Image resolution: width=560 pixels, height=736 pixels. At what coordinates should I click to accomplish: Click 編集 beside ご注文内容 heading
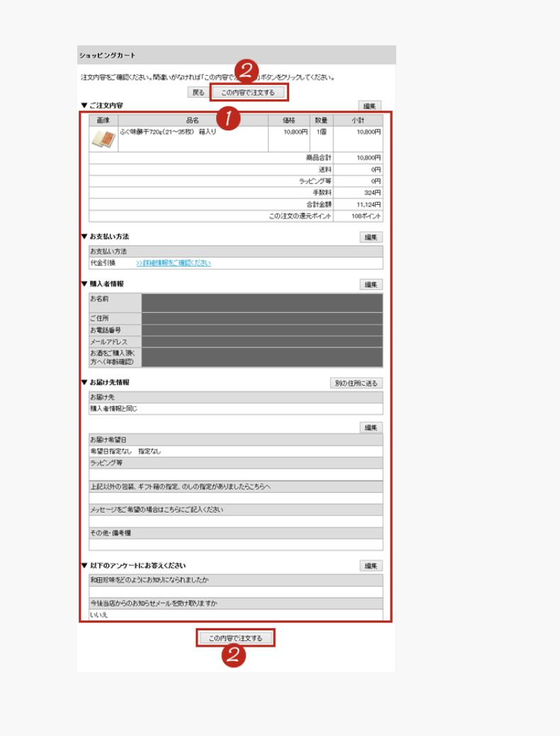tap(371, 106)
